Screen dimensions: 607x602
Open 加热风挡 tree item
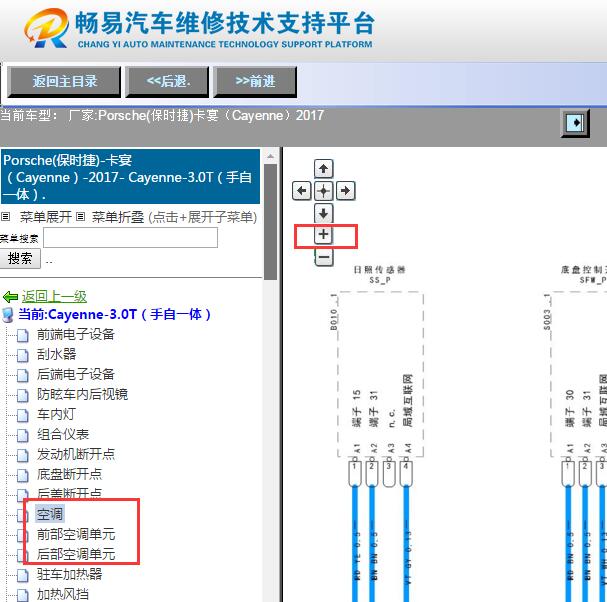pos(63,594)
